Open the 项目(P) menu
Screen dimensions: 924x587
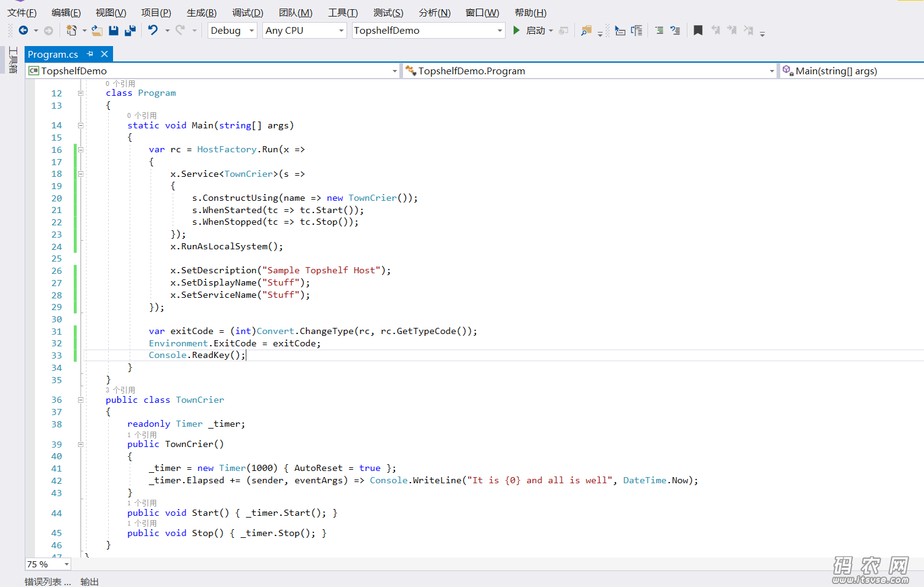point(156,12)
